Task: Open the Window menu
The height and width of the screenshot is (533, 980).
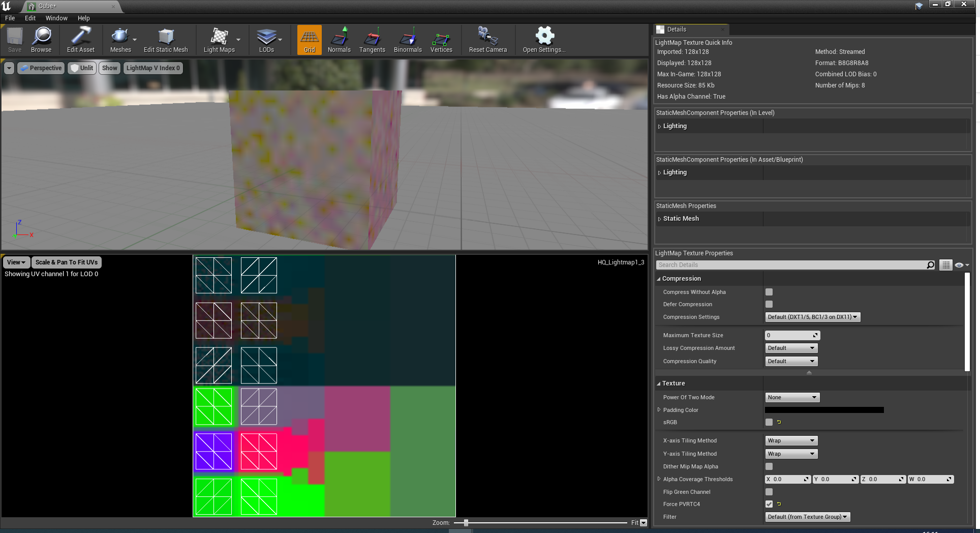Action: point(56,18)
